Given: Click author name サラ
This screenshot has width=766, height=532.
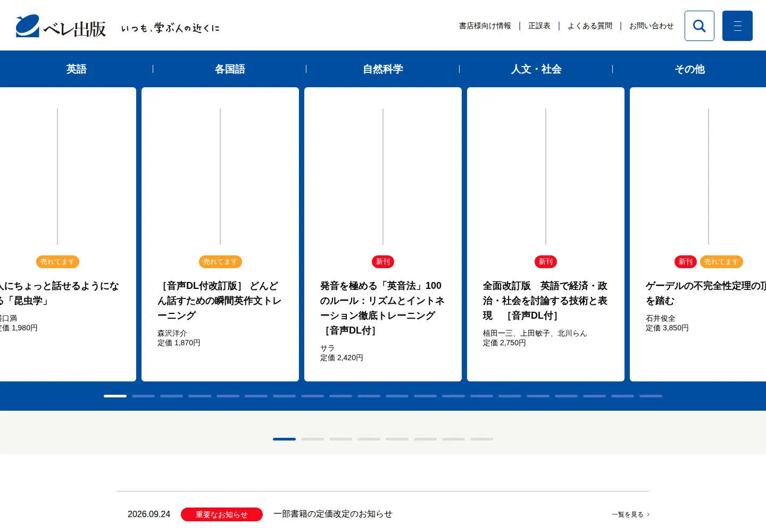Looking at the screenshot, I should (x=327, y=348).
